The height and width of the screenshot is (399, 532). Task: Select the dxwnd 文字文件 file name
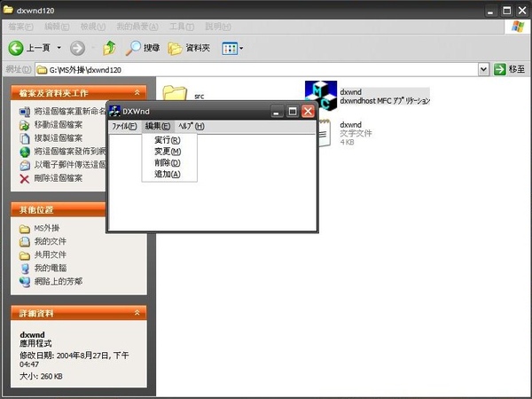click(350, 125)
